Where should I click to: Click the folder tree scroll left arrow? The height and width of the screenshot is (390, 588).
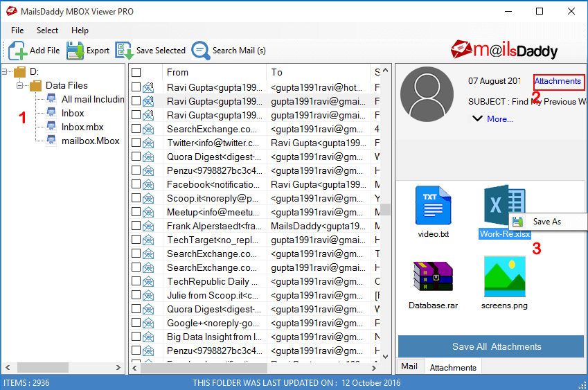[8, 368]
